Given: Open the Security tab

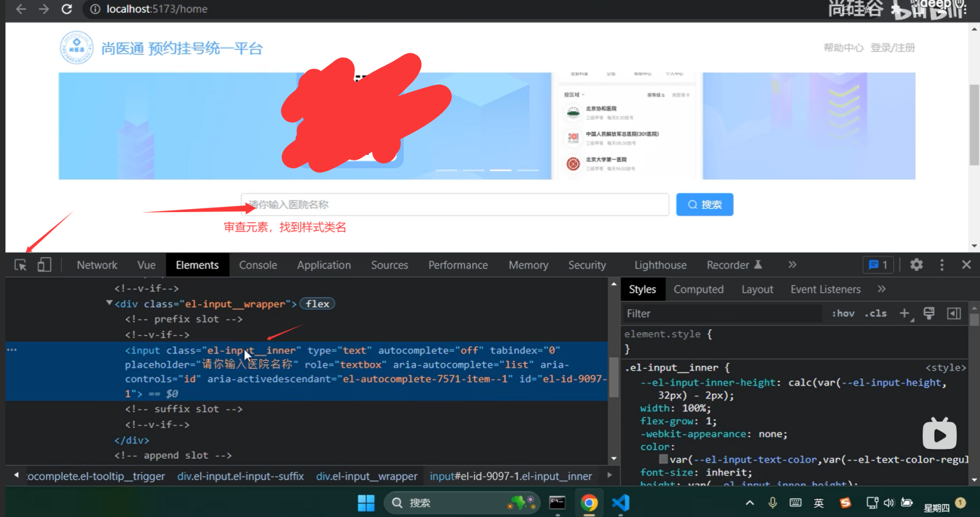Looking at the screenshot, I should coord(587,265).
